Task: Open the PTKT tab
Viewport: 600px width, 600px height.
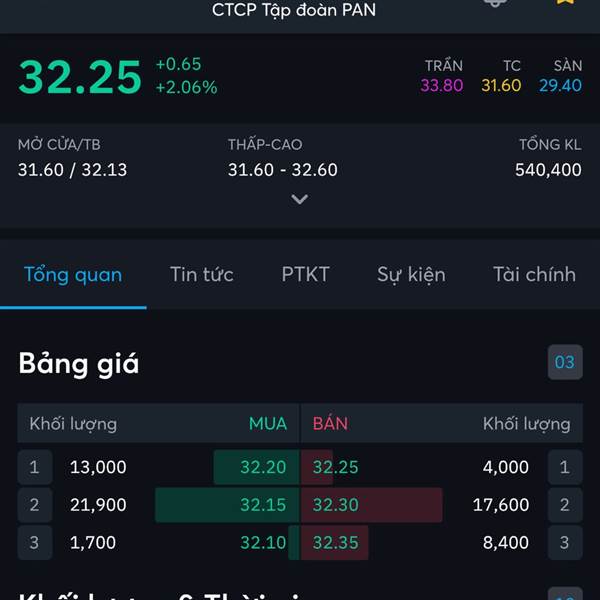Action: 305,274
